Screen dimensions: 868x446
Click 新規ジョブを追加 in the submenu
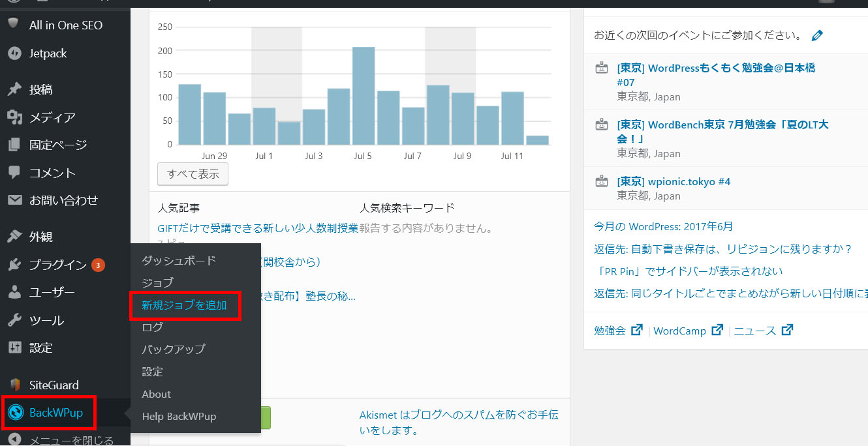pyautogui.click(x=184, y=305)
